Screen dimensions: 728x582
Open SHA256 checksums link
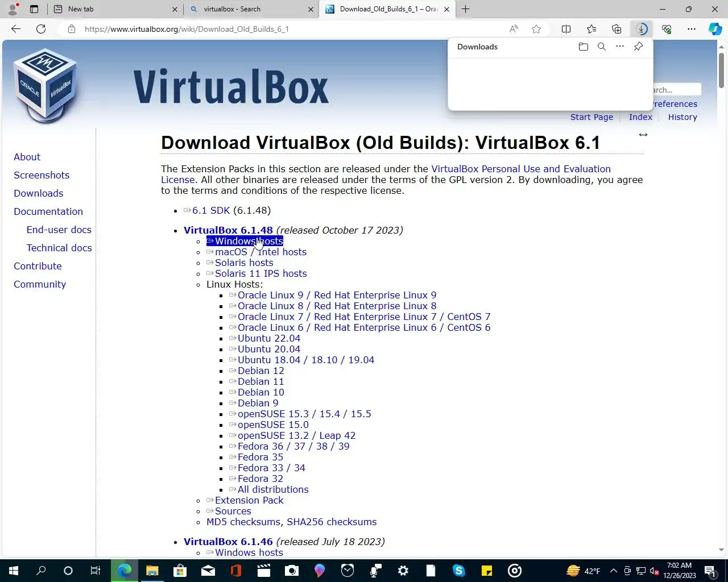pos(332,522)
